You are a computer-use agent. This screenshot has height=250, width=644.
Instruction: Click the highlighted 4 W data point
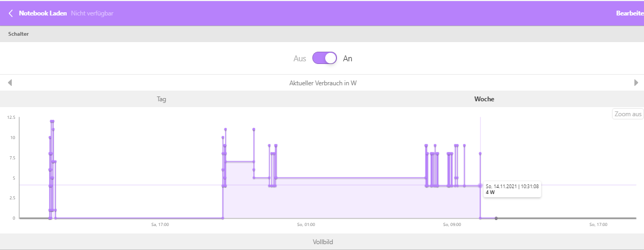(480, 186)
